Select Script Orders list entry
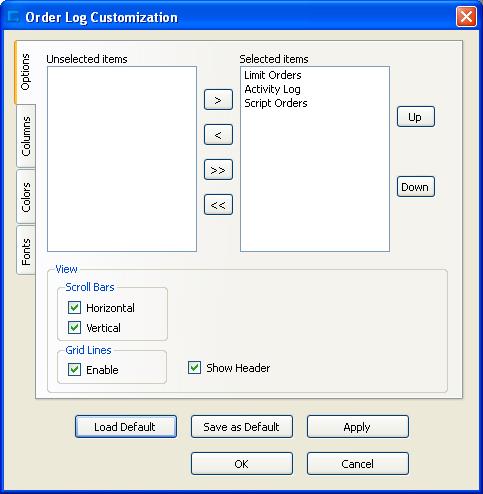483x494 pixels. pos(276,103)
